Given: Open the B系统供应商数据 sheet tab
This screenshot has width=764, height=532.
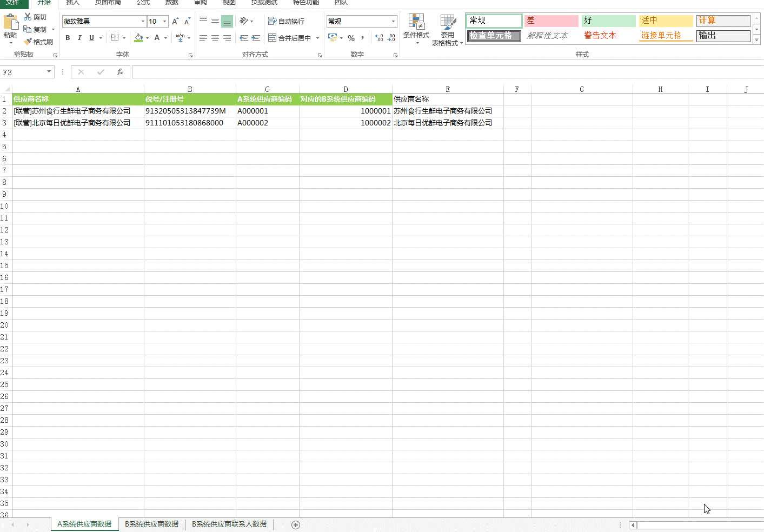Looking at the screenshot, I should click(152, 524).
